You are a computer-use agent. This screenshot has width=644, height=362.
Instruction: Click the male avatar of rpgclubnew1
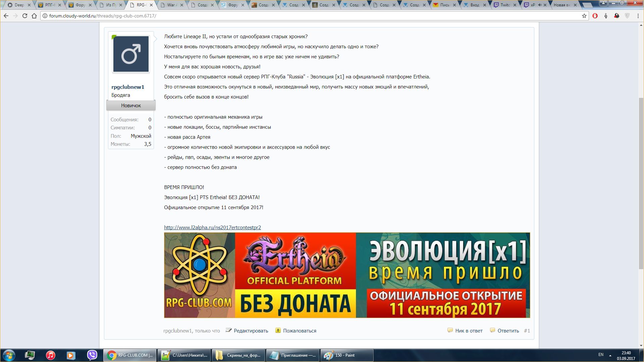[x=131, y=54]
